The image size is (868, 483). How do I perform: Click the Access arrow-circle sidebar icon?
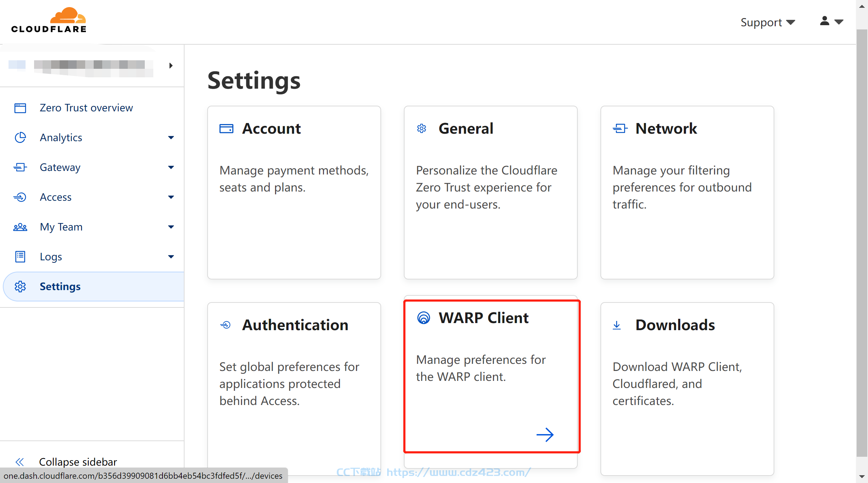[20, 197]
